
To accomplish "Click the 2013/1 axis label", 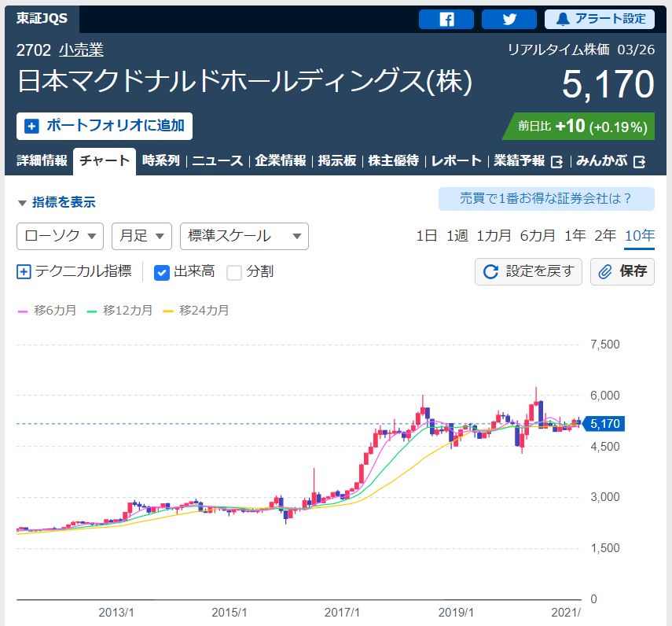I will tap(116, 613).
